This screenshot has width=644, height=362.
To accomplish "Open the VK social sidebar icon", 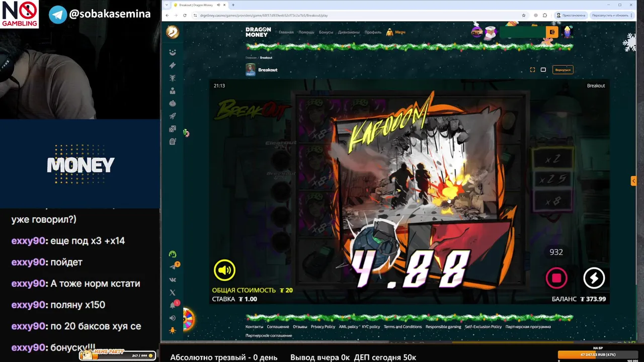I will point(173,280).
